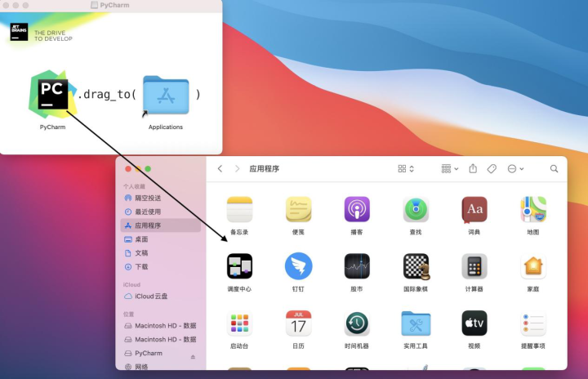588x379 pixels.
Task: Open the 地图 (Maps) app icon
Action: coord(532,209)
